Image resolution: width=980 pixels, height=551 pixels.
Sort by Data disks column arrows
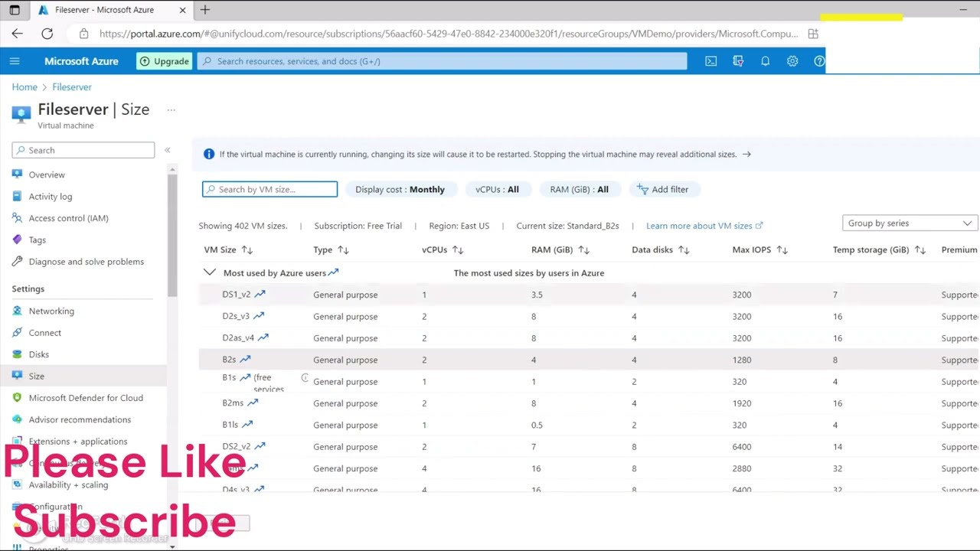[684, 249]
